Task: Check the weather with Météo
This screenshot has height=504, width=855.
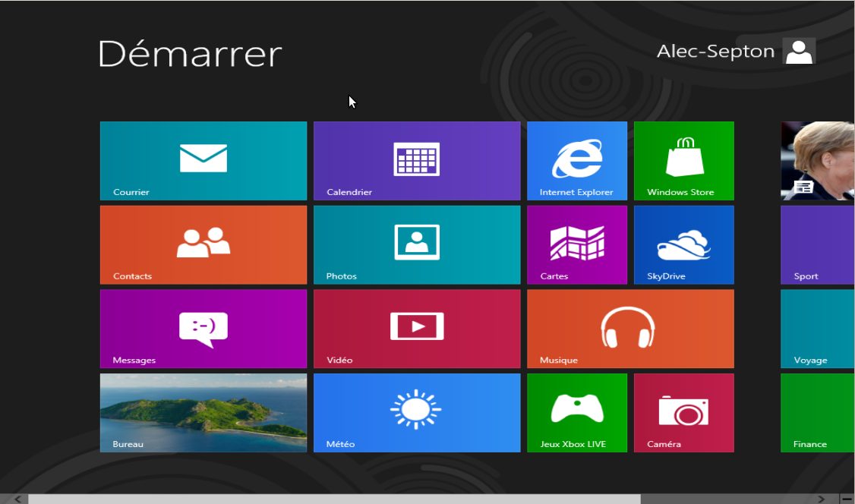Action: (x=416, y=412)
